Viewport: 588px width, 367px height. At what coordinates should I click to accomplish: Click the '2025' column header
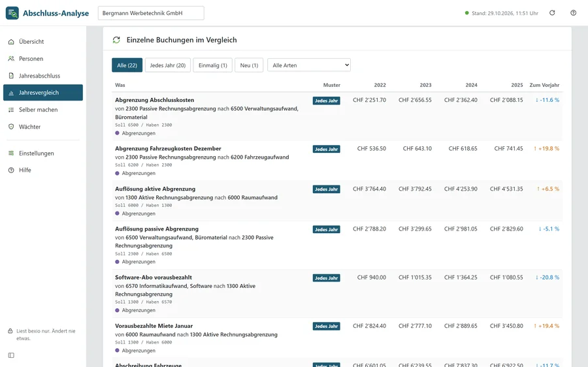[x=517, y=85]
